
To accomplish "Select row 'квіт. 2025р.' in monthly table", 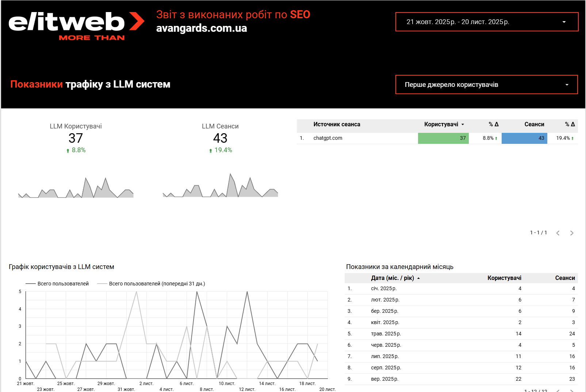I will 461,323.
